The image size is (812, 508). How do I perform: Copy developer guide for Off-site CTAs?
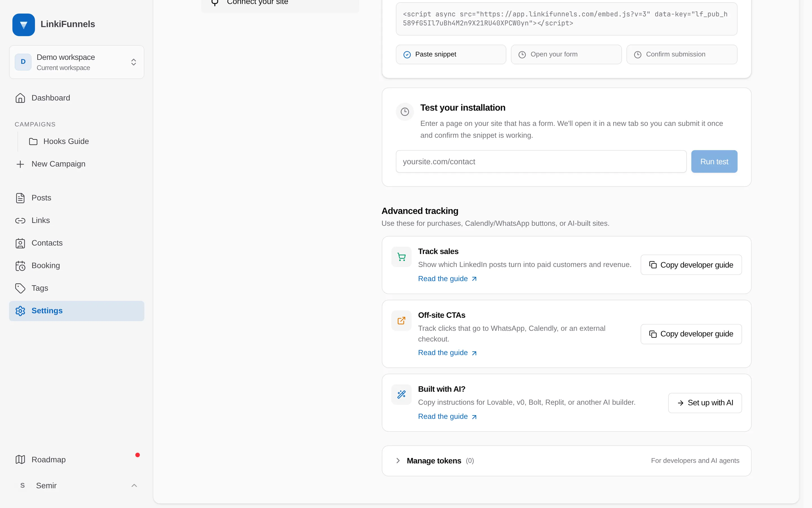(691, 334)
